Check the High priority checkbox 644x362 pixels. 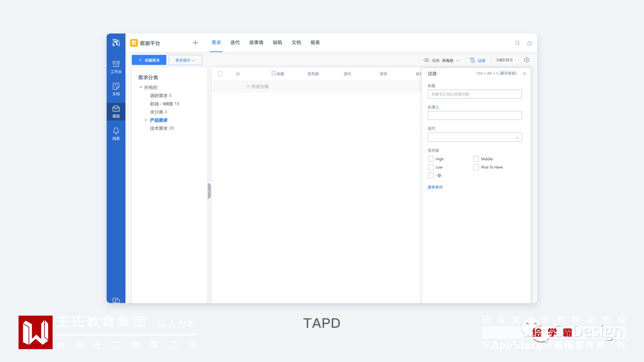click(431, 159)
